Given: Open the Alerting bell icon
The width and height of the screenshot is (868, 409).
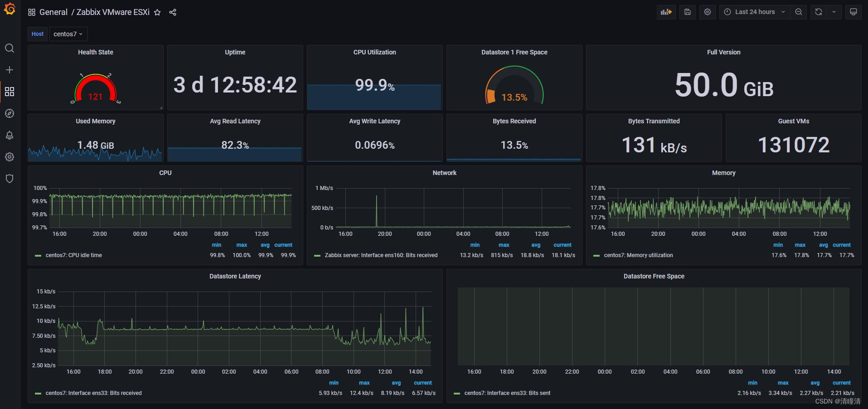Looking at the screenshot, I should pos(10,135).
